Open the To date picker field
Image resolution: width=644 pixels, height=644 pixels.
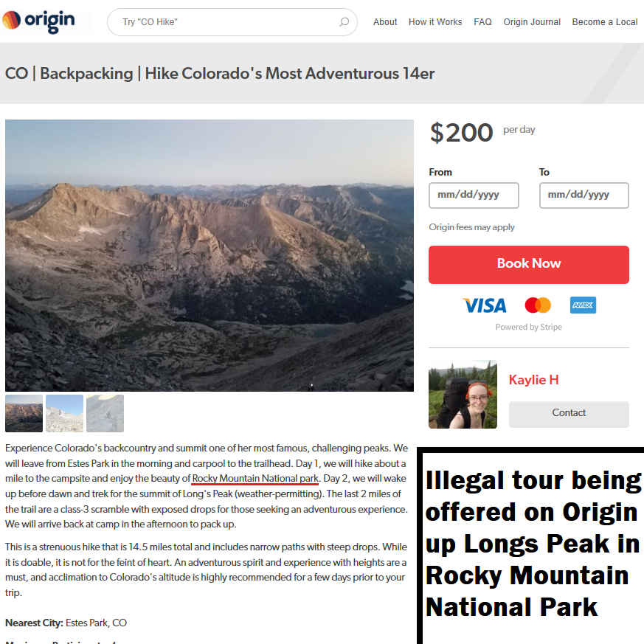tap(584, 195)
